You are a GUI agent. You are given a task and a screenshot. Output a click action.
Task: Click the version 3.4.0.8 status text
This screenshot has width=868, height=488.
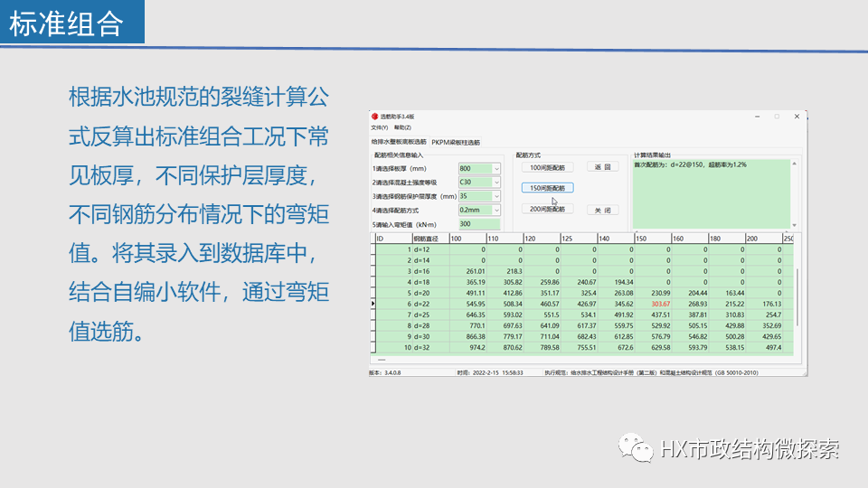pos(385,373)
